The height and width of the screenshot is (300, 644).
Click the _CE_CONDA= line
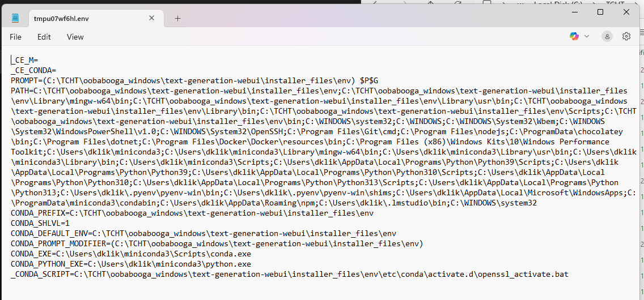33,70
